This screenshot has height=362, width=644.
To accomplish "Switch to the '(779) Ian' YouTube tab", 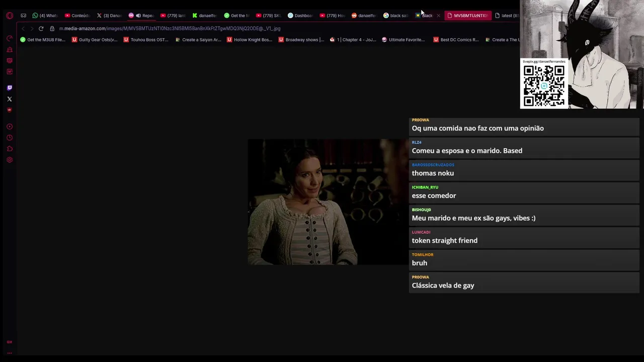I will point(173,16).
